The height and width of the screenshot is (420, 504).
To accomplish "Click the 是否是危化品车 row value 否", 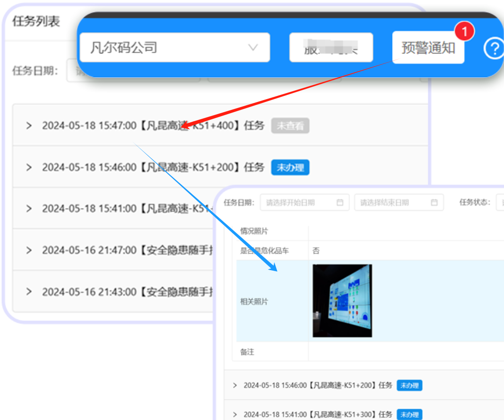I will click(315, 250).
